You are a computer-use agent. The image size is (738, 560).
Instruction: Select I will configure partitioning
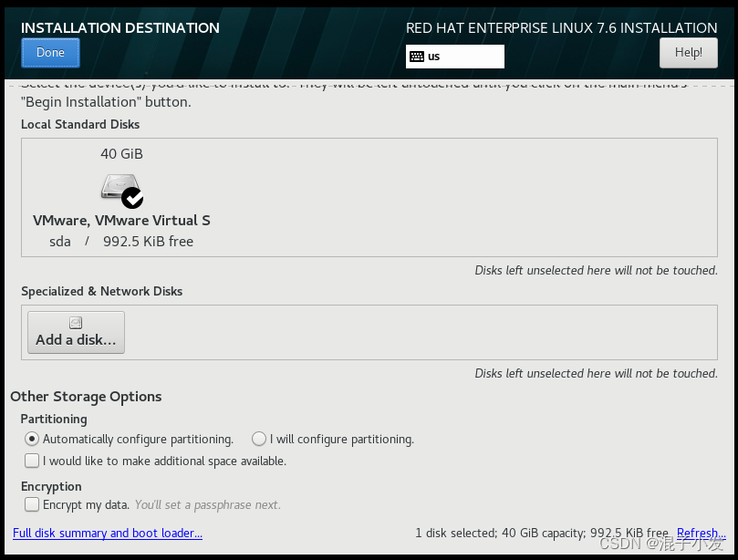click(x=258, y=439)
